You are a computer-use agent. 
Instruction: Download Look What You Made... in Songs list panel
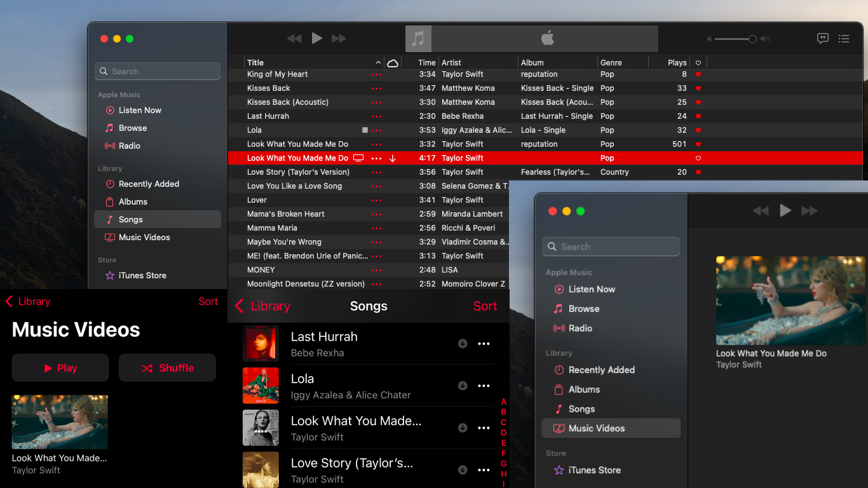click(x=463, y=428)
